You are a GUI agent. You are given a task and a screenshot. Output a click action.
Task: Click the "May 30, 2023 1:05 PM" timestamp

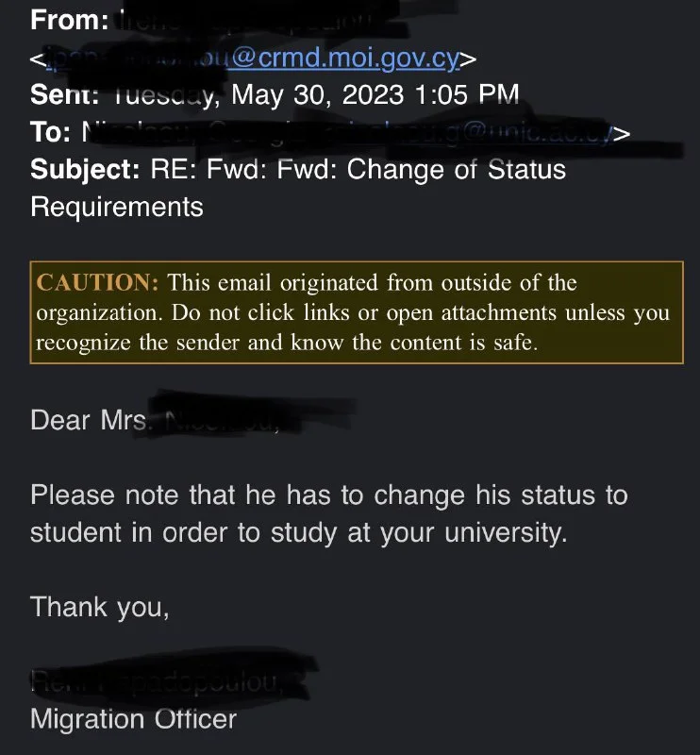375,94
